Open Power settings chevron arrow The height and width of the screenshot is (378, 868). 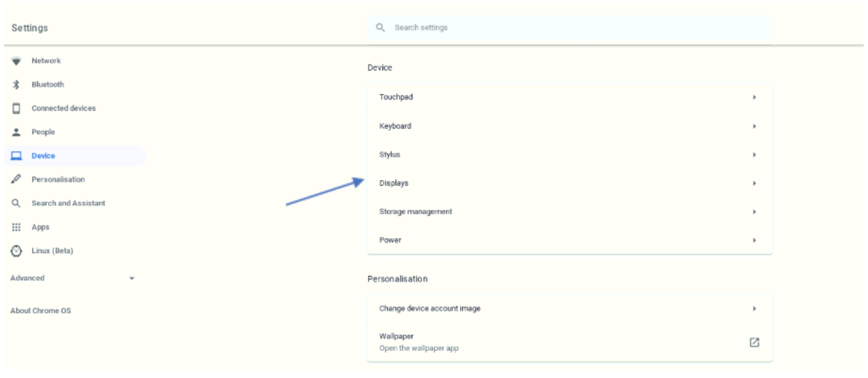[754, 240]
